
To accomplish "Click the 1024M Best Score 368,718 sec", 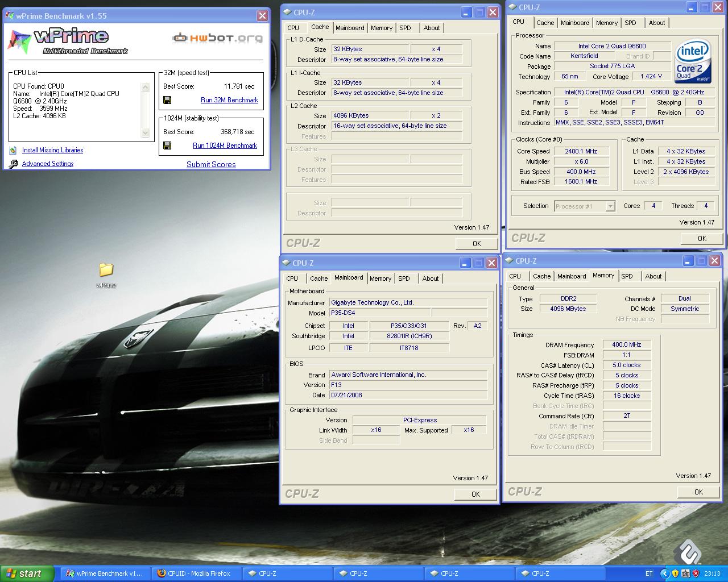I will tap(238, 132).
